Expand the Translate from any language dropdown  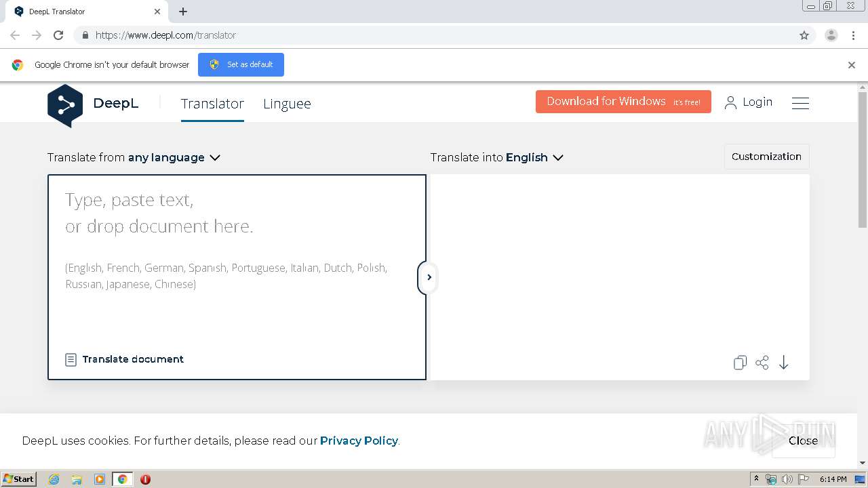pos(134,157)
